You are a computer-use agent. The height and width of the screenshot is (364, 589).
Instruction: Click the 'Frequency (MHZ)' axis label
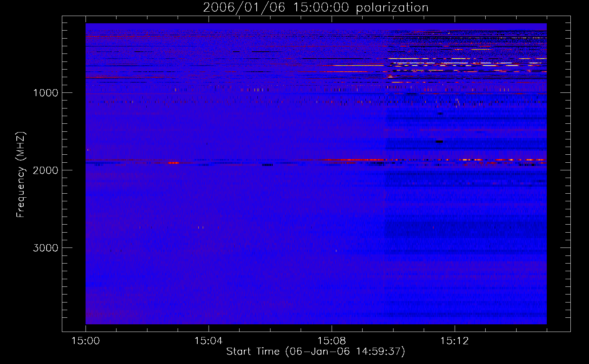[21, 175]
